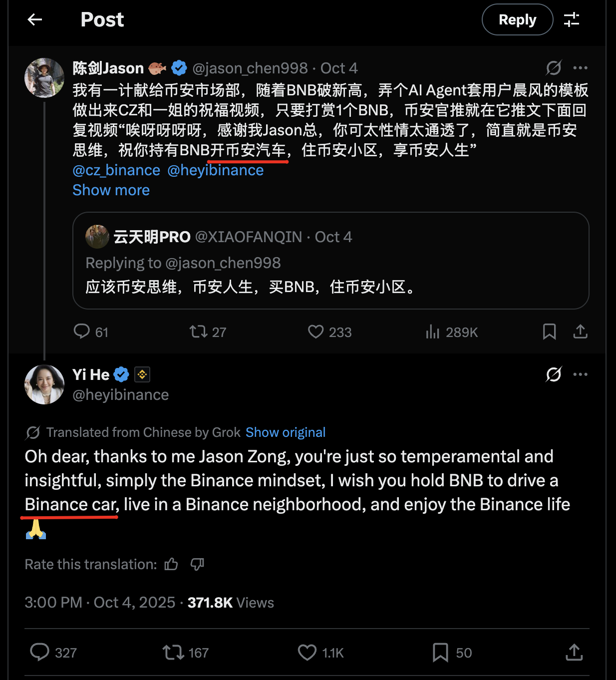Screen dimensions: 616x680
Task: Share Yi He's post via the bottom share icon
Action: tap(574, 652)
